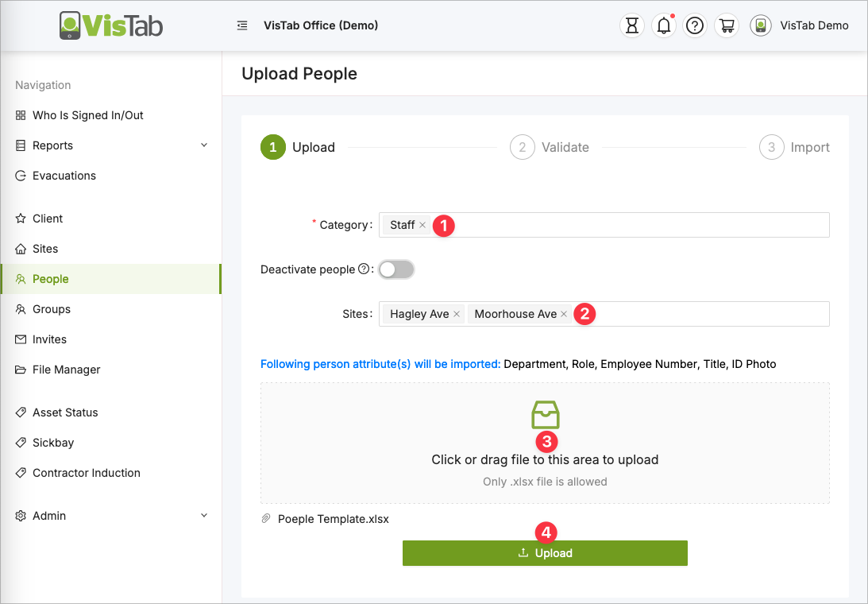Open Who Is Signed In/Out
This screenshot has height=604, width=868.
[87, 115]
